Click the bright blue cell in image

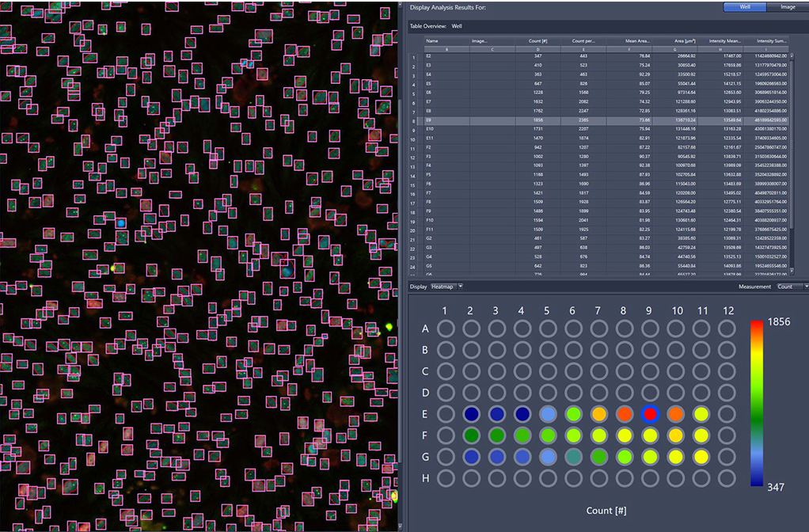(x=121, y=223)
